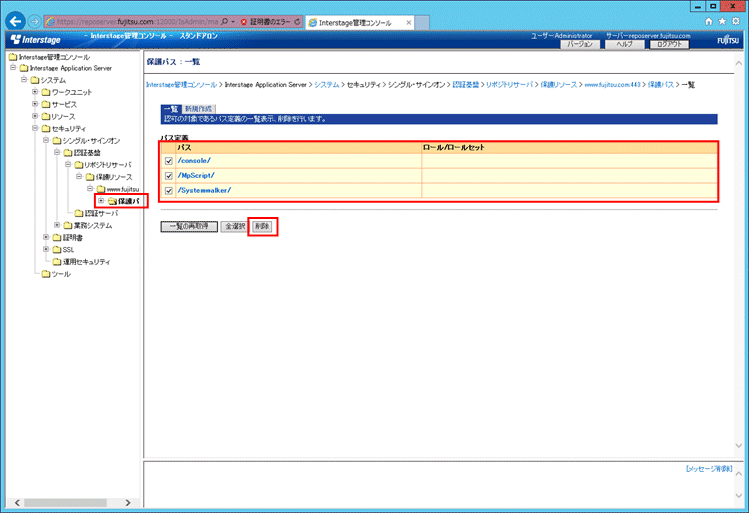The width and height of the screenshot is (749, 513).
Task: Expand the SSL tree node
Action: 46,249
